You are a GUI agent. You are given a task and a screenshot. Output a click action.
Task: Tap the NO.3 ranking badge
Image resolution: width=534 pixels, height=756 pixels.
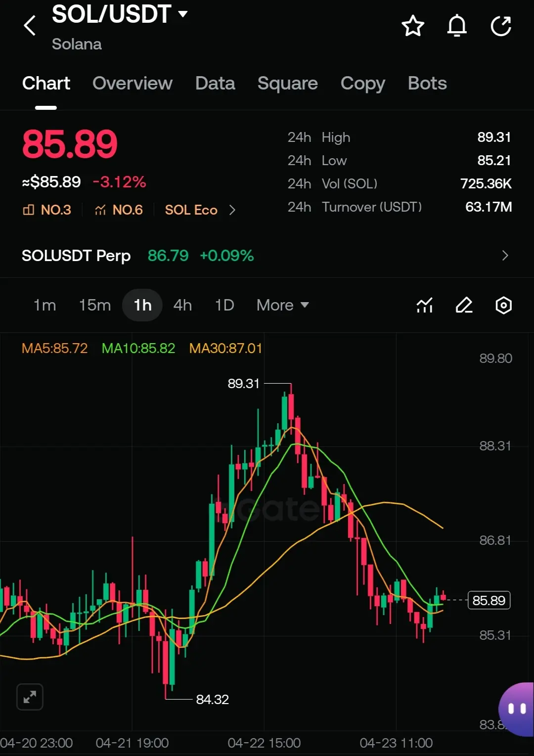[x=47, y=210]
